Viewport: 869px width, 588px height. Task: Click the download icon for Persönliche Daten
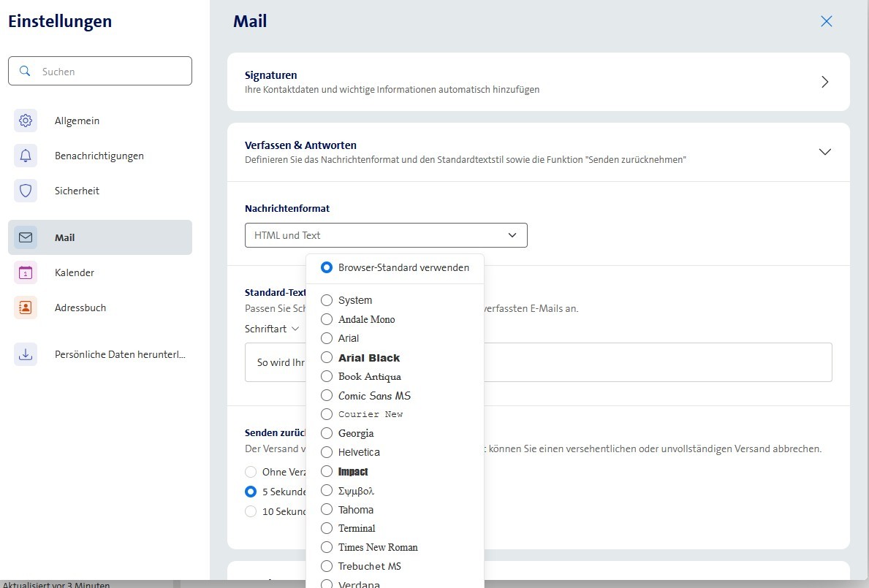[26, 354]
